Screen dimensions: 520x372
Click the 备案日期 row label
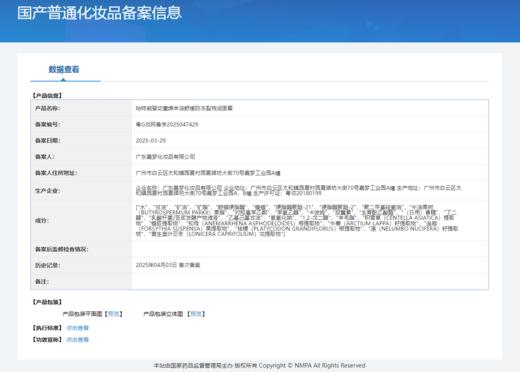(x=48, y=140)
